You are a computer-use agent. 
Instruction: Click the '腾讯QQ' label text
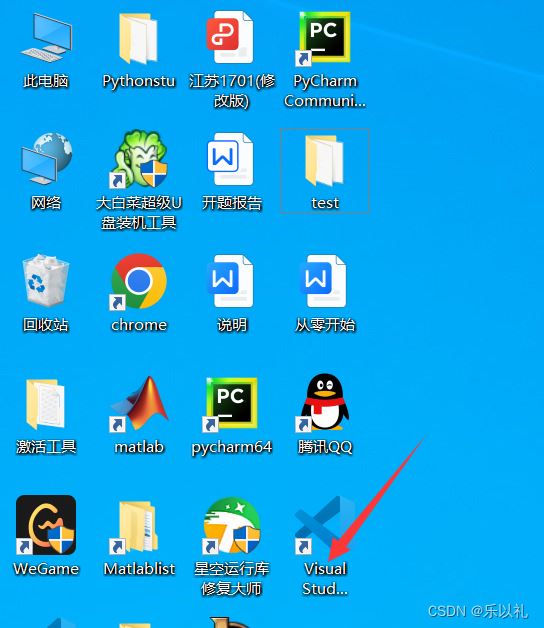tap(325, 447)
